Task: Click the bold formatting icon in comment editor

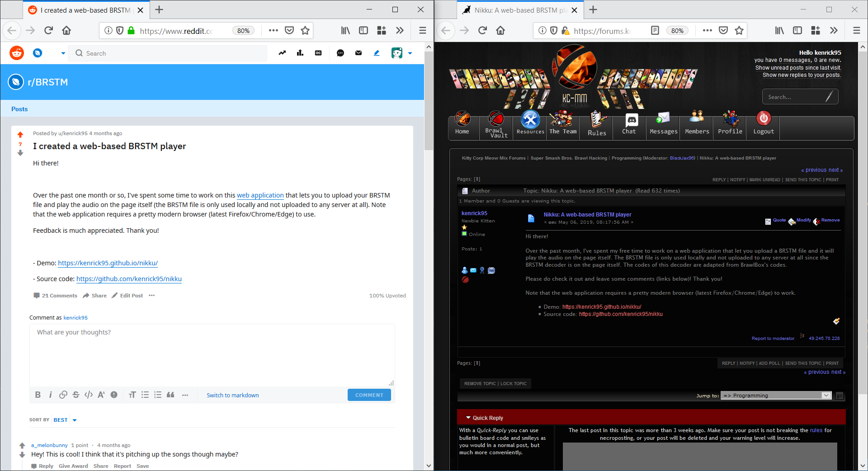Action: click(38, 395)
